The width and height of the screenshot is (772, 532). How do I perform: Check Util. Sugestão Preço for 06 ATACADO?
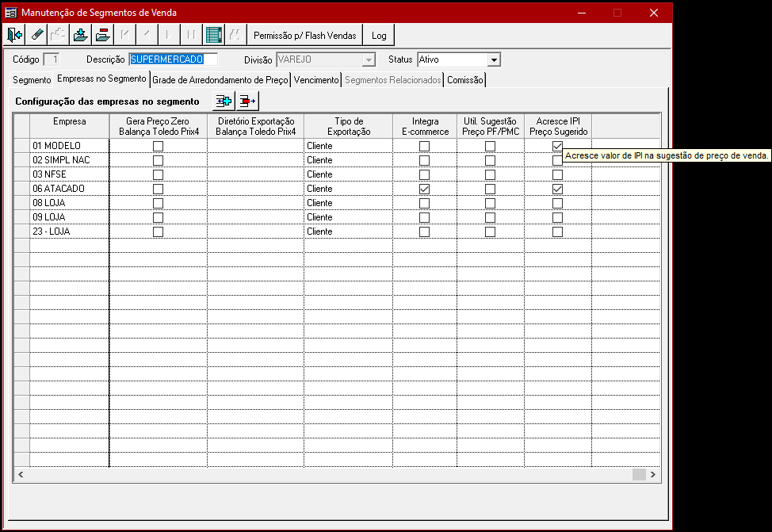click(x=491, y=189)
